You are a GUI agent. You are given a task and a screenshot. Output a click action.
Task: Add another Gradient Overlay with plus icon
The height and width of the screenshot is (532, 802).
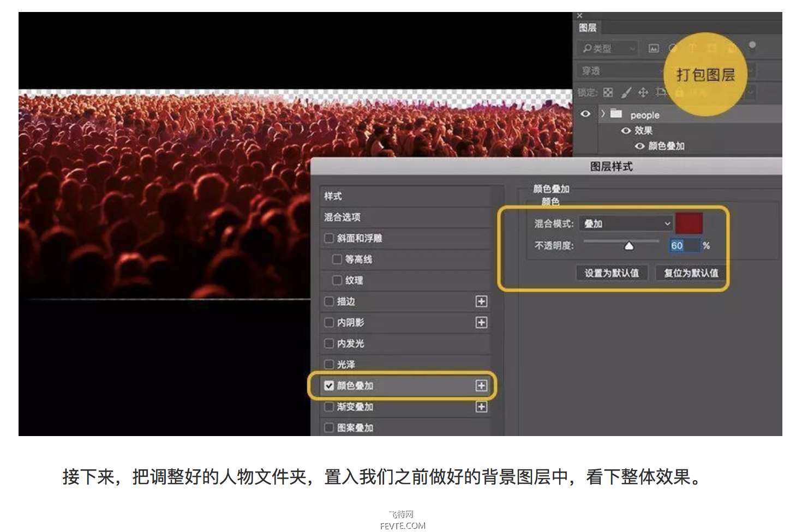[x=481, y=407]
